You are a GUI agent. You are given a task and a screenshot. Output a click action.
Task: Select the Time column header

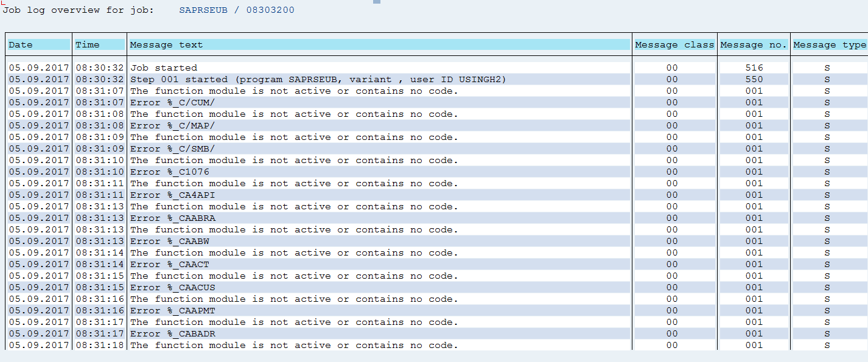tap(100, 44)
